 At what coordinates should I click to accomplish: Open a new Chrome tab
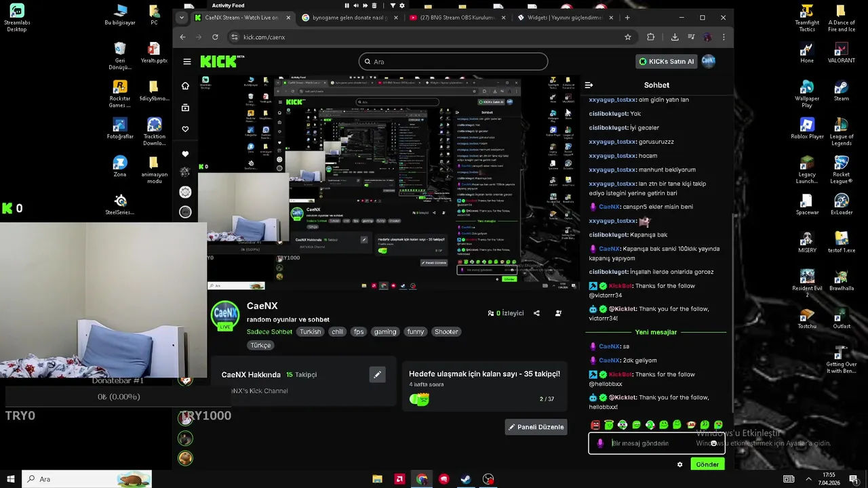(x=627, y=18)
